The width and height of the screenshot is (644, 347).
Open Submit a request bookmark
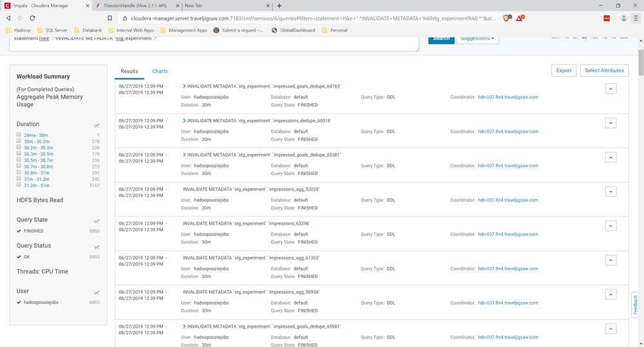click(239, 30)
